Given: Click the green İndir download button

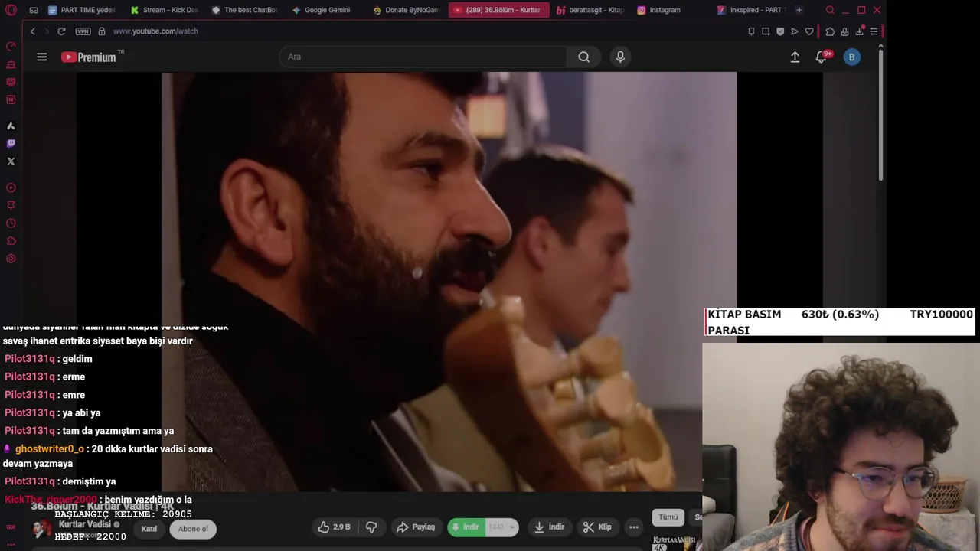Looking at the screenshot, I should pos(466,527).
